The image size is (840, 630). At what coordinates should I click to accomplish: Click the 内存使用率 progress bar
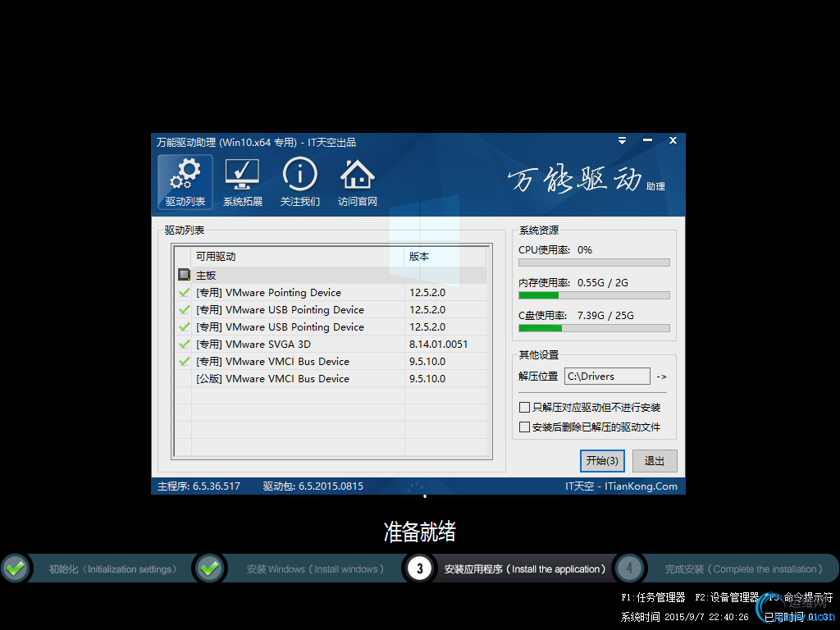(594, 295)
